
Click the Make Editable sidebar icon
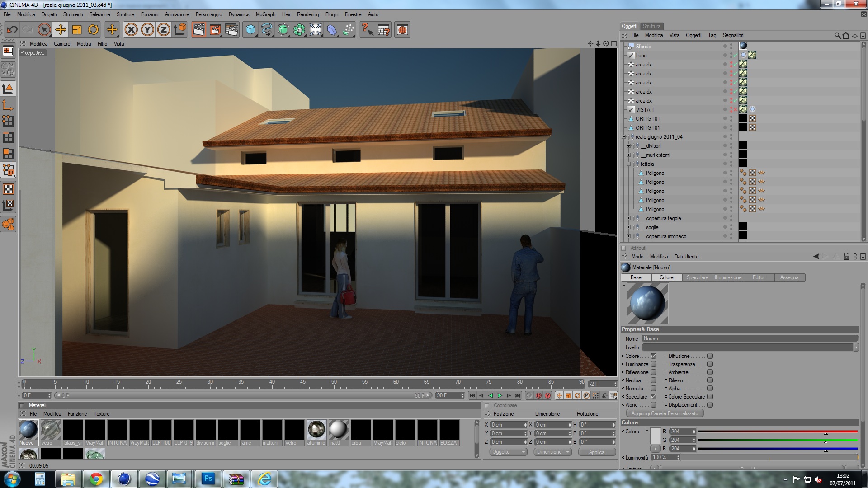click(x=8, y=70)
